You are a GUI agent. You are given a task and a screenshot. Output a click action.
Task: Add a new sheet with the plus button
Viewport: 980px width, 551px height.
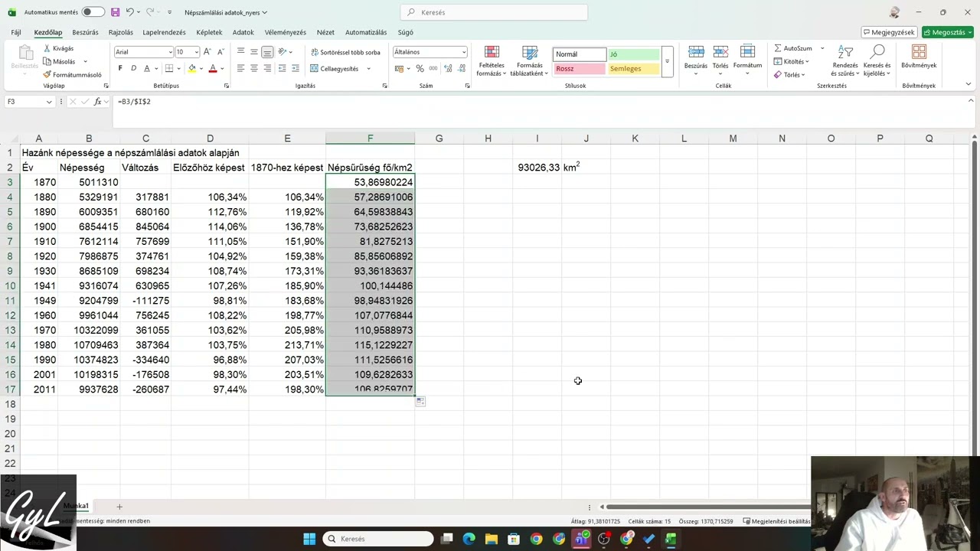pos(119,507)
